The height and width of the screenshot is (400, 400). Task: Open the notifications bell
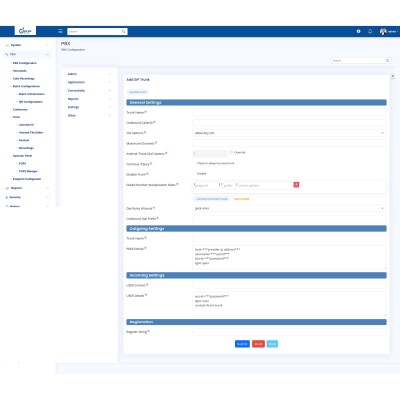coord(370,31)
